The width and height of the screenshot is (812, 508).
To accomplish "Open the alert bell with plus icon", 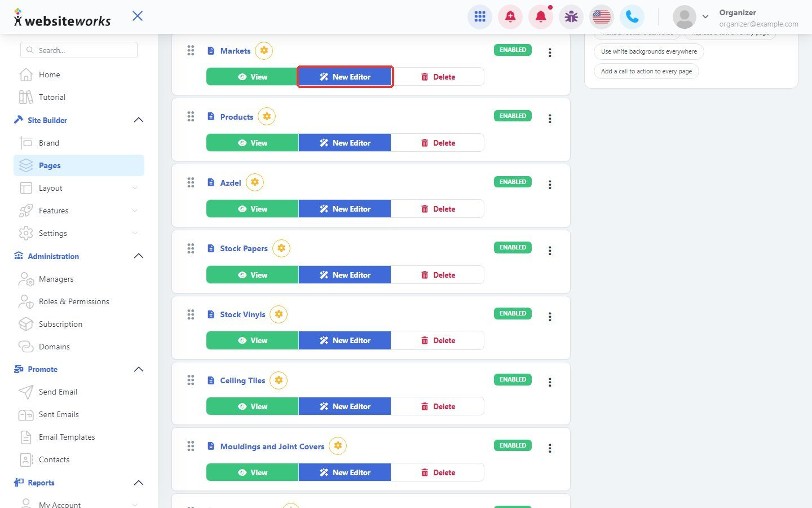I will [x=510, y=17].
